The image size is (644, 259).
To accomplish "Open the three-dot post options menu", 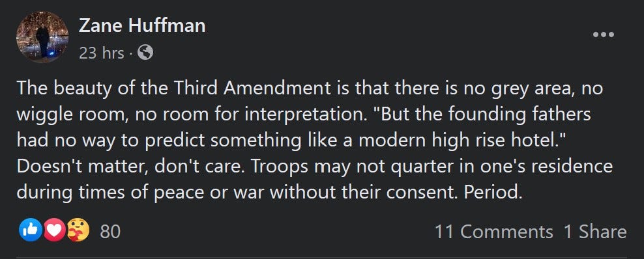I will tap(604, 35).
